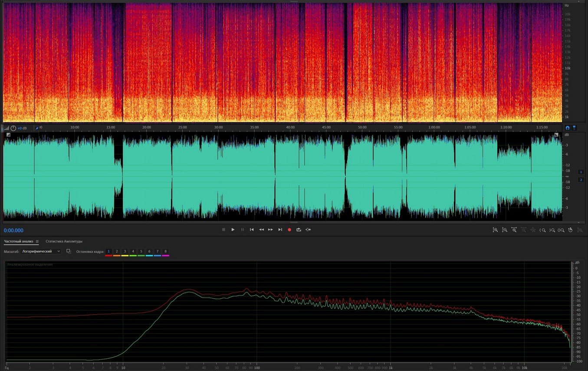Click the red Record button
588x371 pixels.
[289, 230]
